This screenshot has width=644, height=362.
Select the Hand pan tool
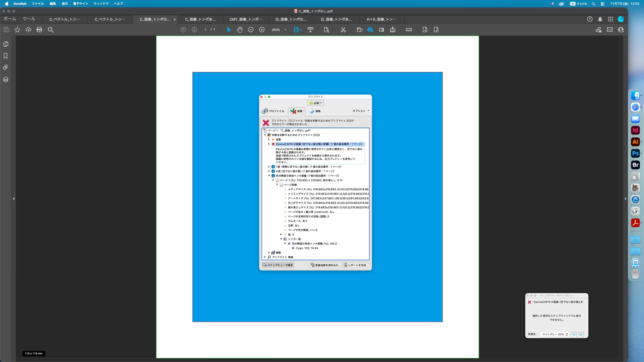[239, 30]
